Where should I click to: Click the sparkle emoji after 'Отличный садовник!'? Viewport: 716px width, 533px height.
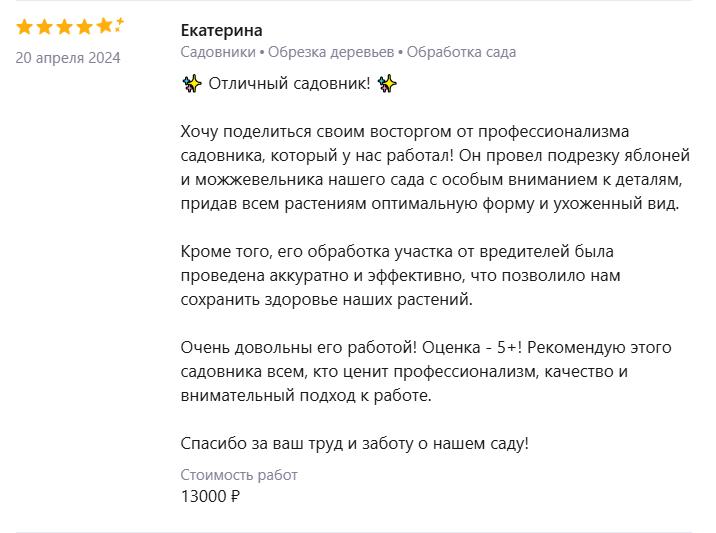pos(387,83)
